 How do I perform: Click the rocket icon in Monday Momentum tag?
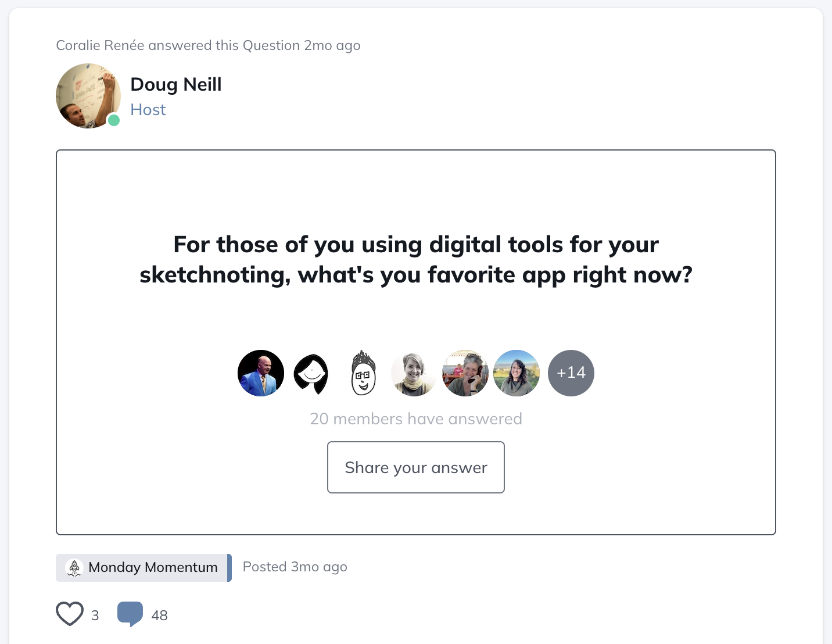pyautogui.click(x=74, y=567)
